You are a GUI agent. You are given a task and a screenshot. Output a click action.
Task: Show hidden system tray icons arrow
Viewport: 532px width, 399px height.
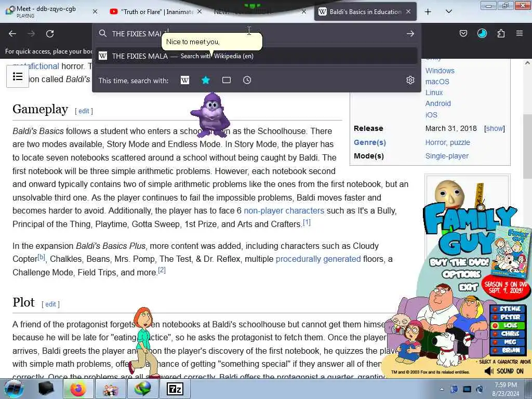coord(442,389)
